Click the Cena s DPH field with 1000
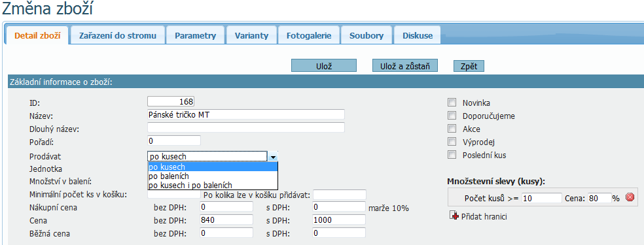Viewport: 644px width, 245px height. 339,220
